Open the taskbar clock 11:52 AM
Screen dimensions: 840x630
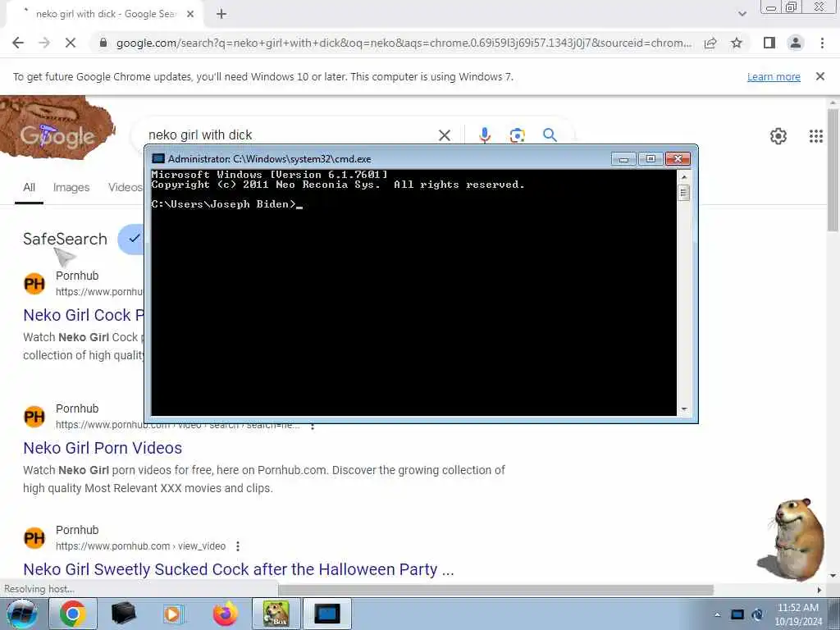[x=797, y=614]
